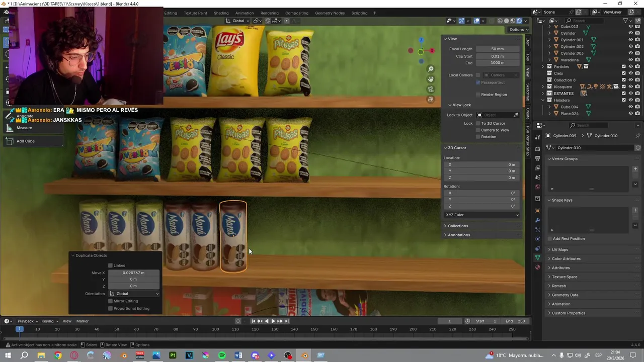
Task: Add a shape key with plus button
Action: [x=635, y=210]
